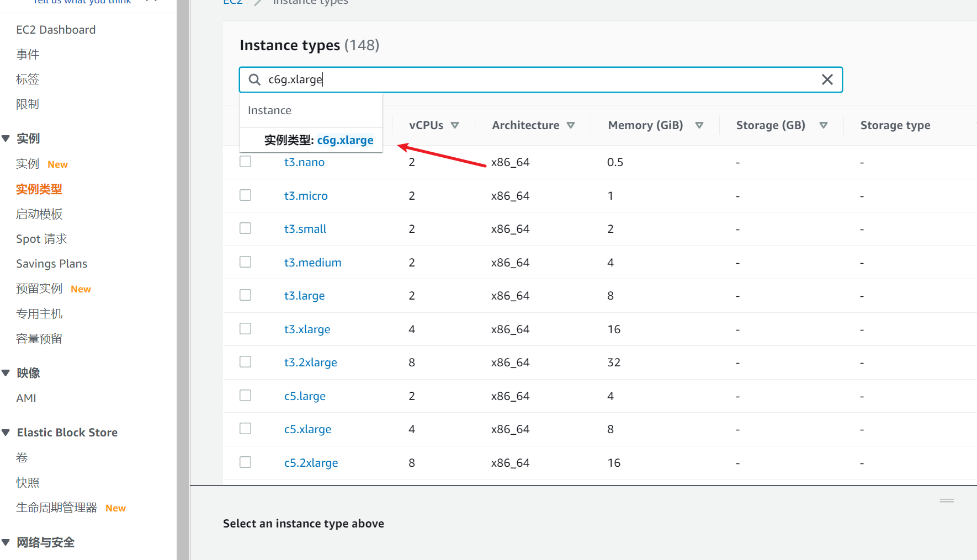Screen dimensions: 977x560
Task: Check the t3.small row checkbox
Action: [x=246, y=228]
